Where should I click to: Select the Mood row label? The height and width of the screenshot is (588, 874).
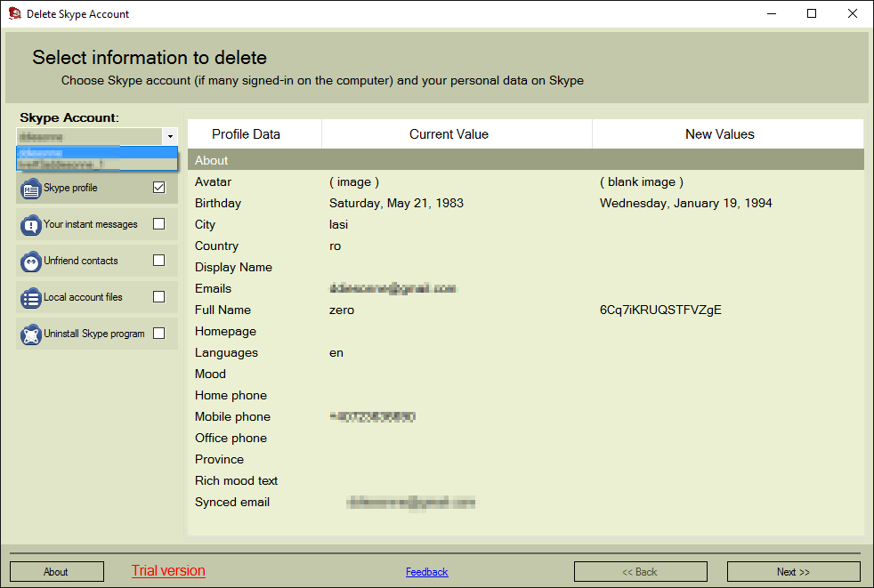pyautogui.click(x=210, y=374)
